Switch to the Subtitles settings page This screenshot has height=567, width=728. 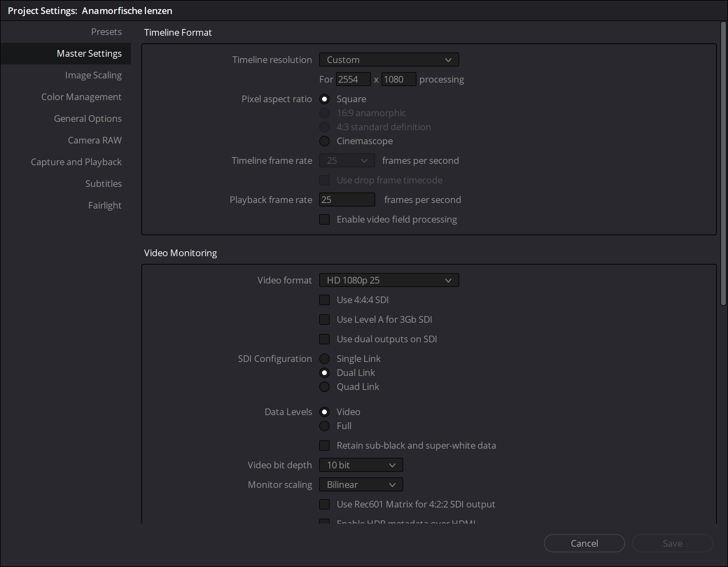103,183
